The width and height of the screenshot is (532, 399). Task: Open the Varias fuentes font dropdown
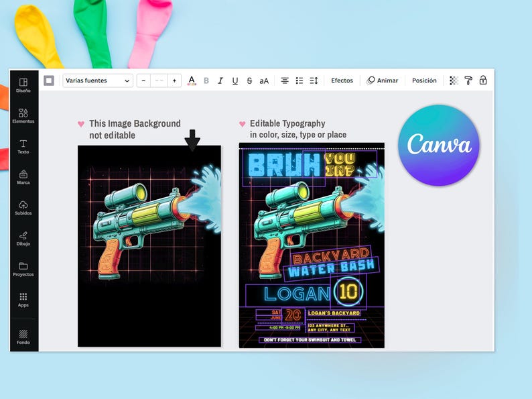[98, 80]
